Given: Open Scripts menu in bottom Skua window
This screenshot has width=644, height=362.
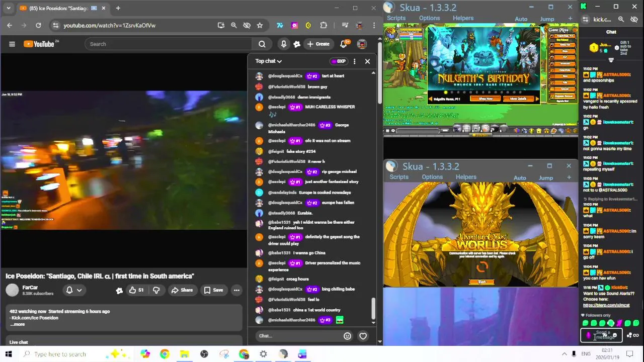Looking at the screenshot, I should pos(399,177).
